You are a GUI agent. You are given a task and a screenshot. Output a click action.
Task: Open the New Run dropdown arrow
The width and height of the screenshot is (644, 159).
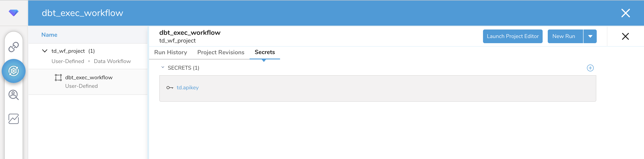[590, 36]
